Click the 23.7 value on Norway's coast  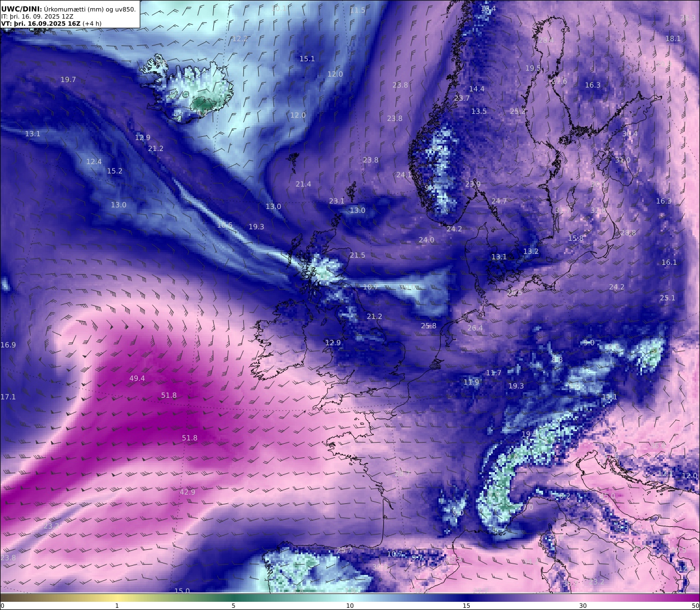click(x=462, y=98)
